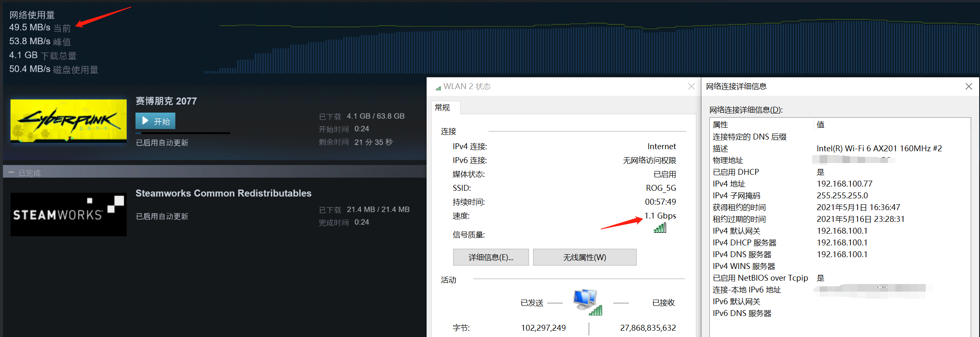Close the WLAN 2 状态 dialog
Viewport: 980px width, 337px height.
click(x=691, y=87)
